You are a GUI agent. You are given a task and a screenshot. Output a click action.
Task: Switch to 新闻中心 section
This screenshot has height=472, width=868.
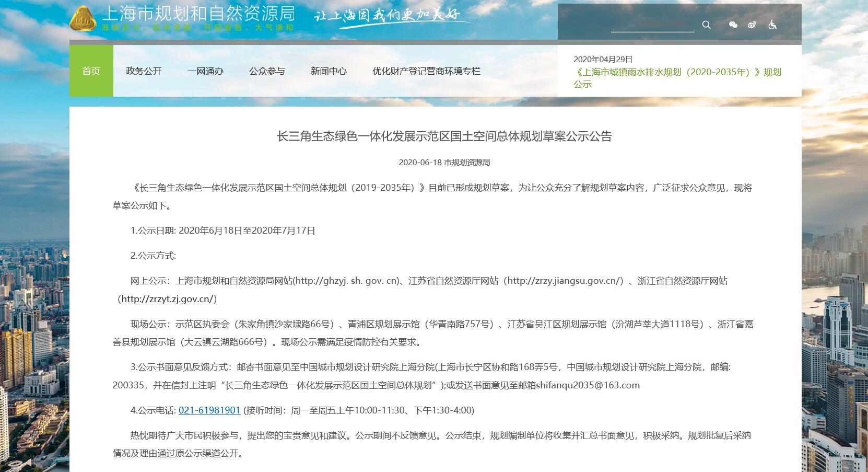pos(329,71)
